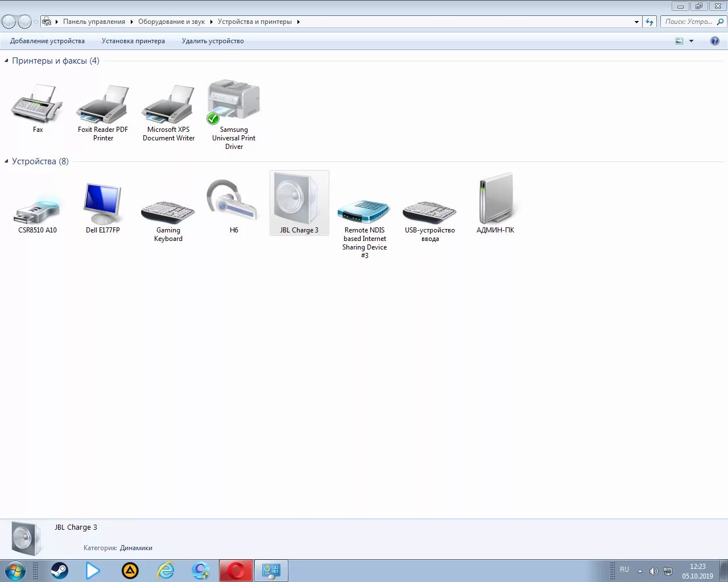Open the Chrome-style browser taskbar icon
728x582 pixels.
[x=201, y=571]
